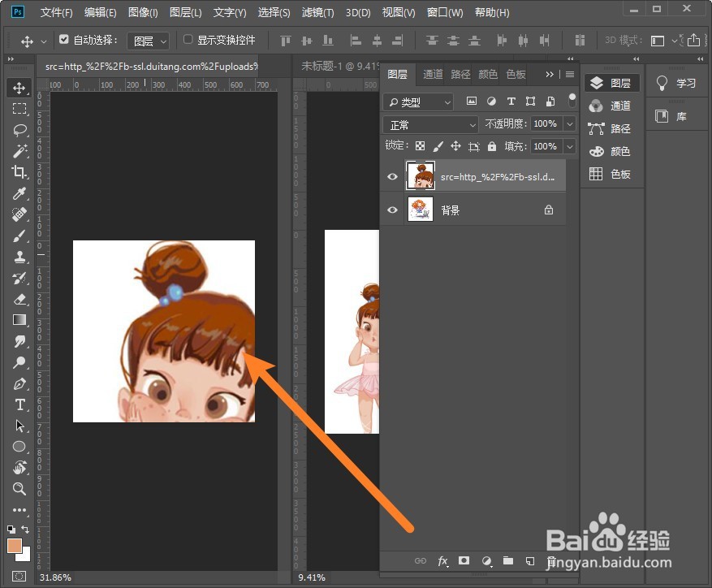Select the Type tool
The width and height of the screenshot is (712, 588).
tap(19, 404)
